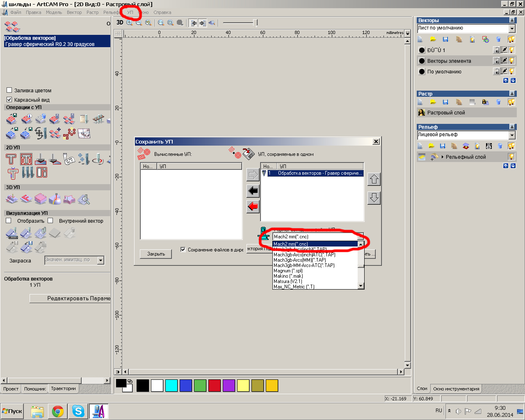Click the blue floppy save icon in Растр panel
Screen dimensions: 525x420
(x=445, y=102)
